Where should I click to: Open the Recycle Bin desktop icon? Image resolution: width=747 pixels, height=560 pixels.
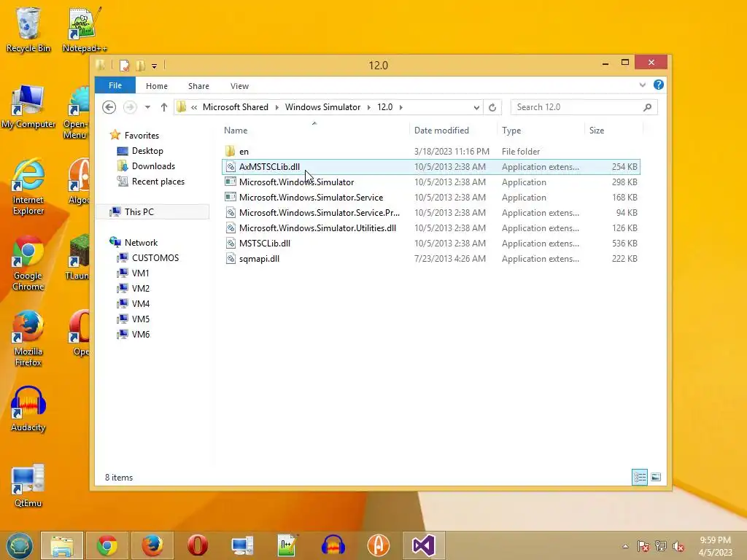[x=28, y=29]
